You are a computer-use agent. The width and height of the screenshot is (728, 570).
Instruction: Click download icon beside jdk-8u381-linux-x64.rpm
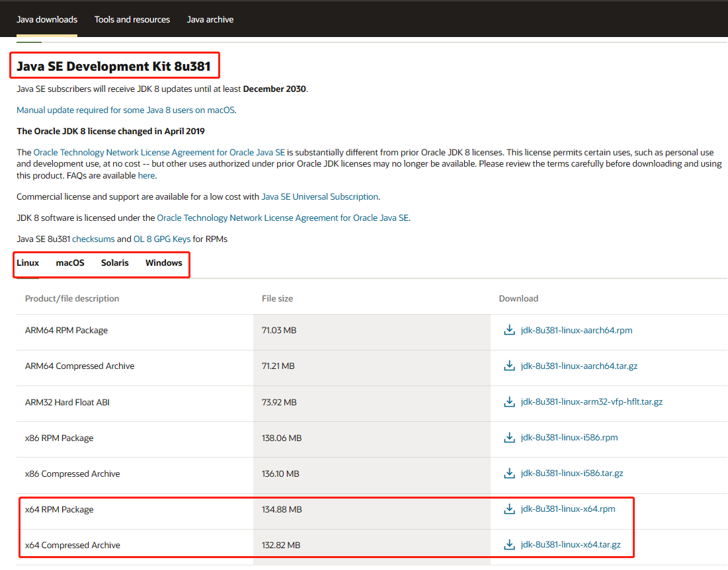coord(509,509)
